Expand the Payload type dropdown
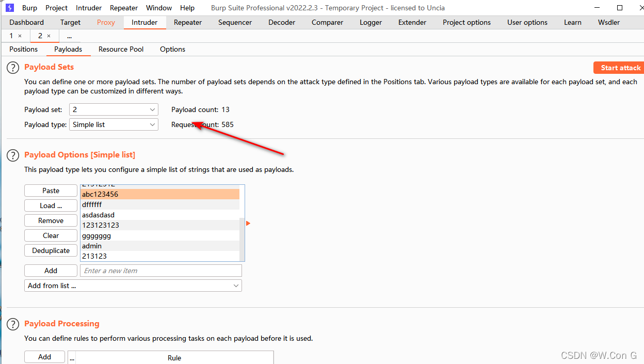The width and height of the screenshot is (644, 364). click(x=114, y=124)
